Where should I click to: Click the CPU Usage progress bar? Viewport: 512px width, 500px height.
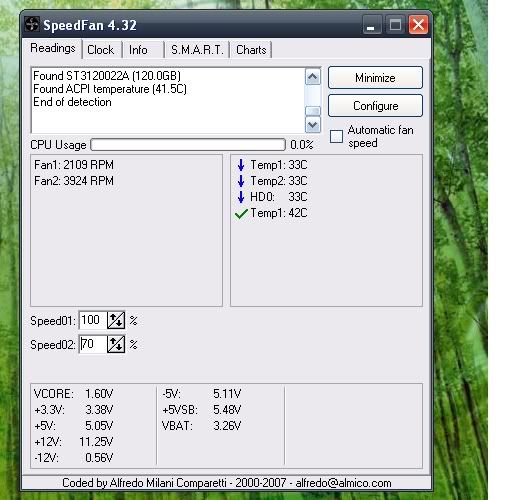pyautogui.click(x=188, y=145)
